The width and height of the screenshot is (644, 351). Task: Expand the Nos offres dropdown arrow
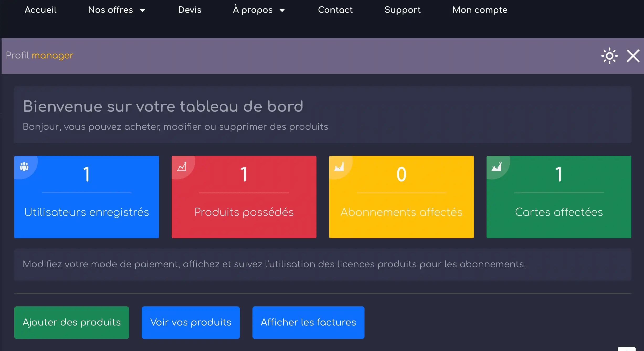[142, 10]
